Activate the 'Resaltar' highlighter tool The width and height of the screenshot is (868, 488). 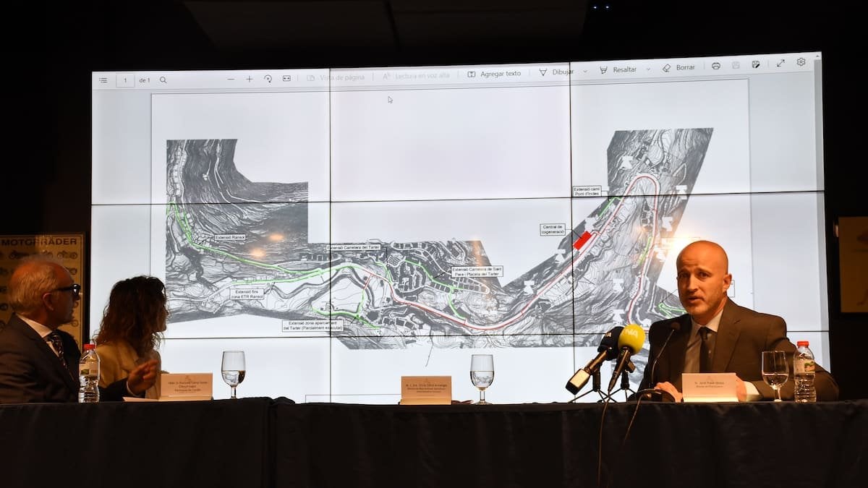pyautogui.click(x=618, y=70)
